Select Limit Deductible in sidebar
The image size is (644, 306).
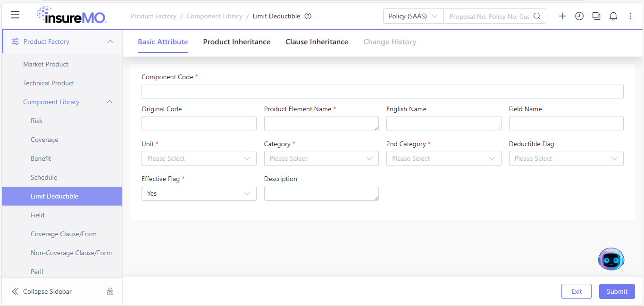point(62,196)
